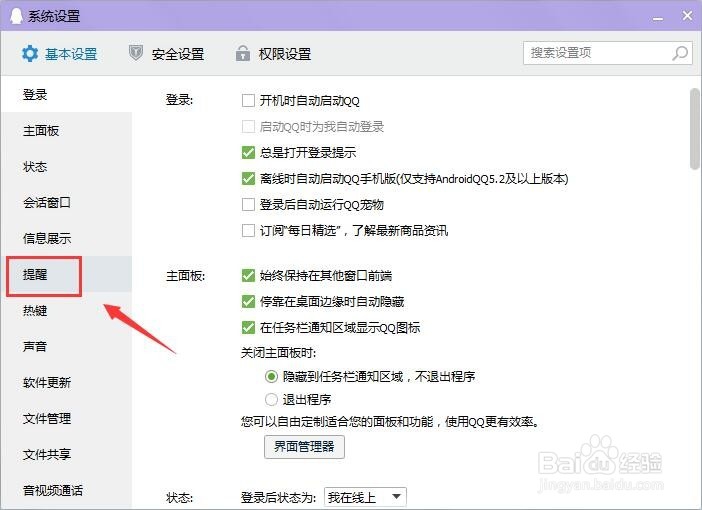Select 登录 in the sidebar
The height and width of the screenshot is (510, 702).
point(67,94)
